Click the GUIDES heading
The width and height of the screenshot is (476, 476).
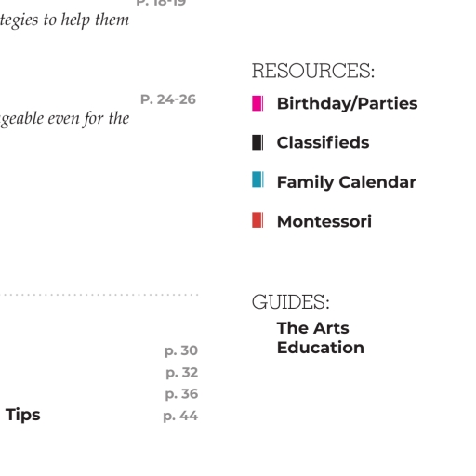coord(291,302)
